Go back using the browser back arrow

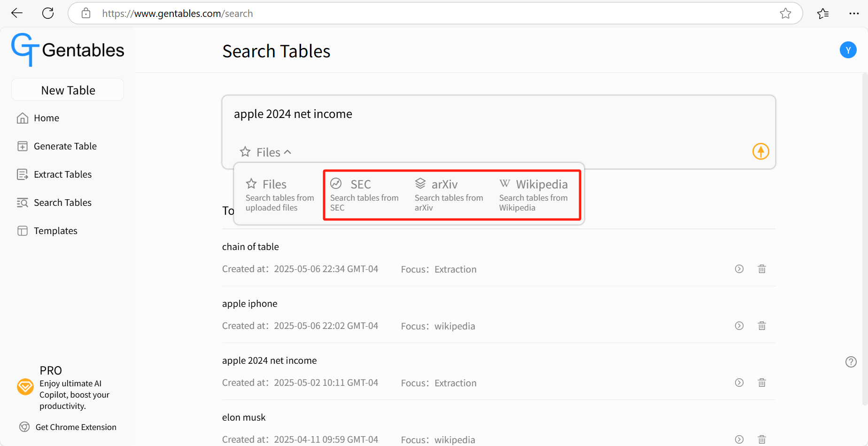(x=17, y=13)
